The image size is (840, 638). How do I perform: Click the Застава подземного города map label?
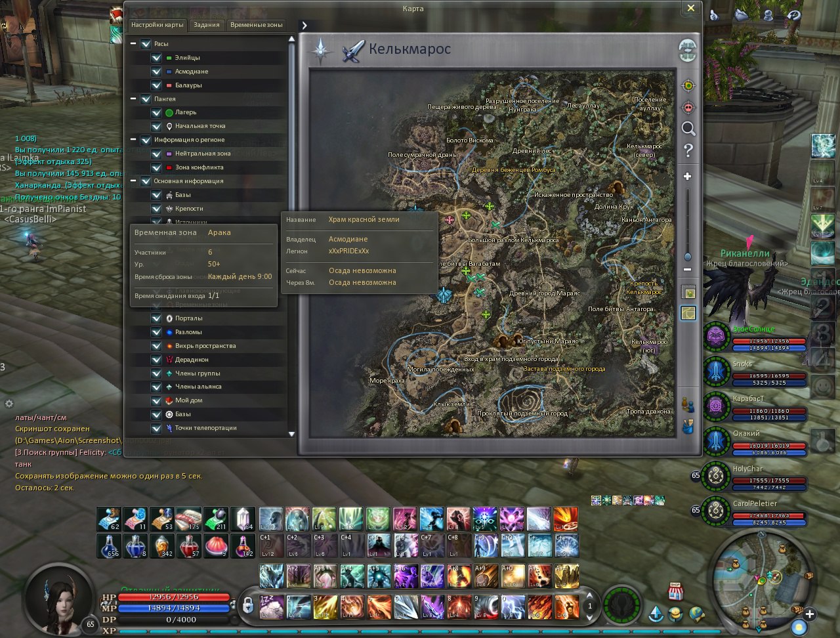click(564, 369)
